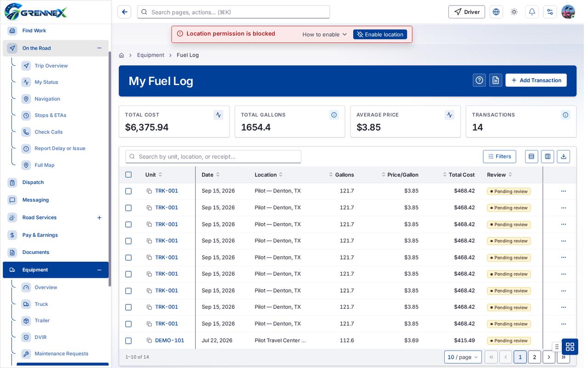
Task: Click the Search by unit, location, receipt field
Action: tap(213, 156)
